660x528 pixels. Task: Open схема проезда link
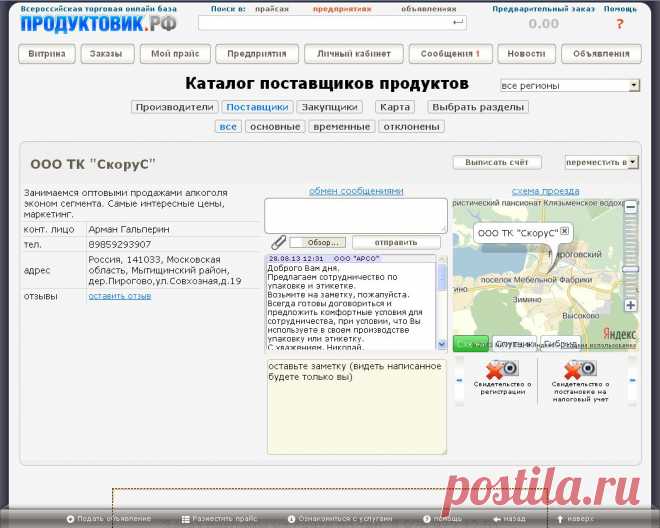click(x=545, y=191)
